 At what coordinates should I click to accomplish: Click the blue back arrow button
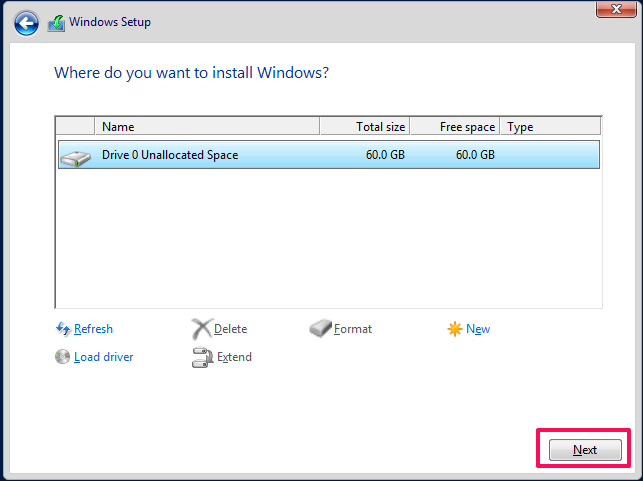pyautogui.click(x=26, y=23)
